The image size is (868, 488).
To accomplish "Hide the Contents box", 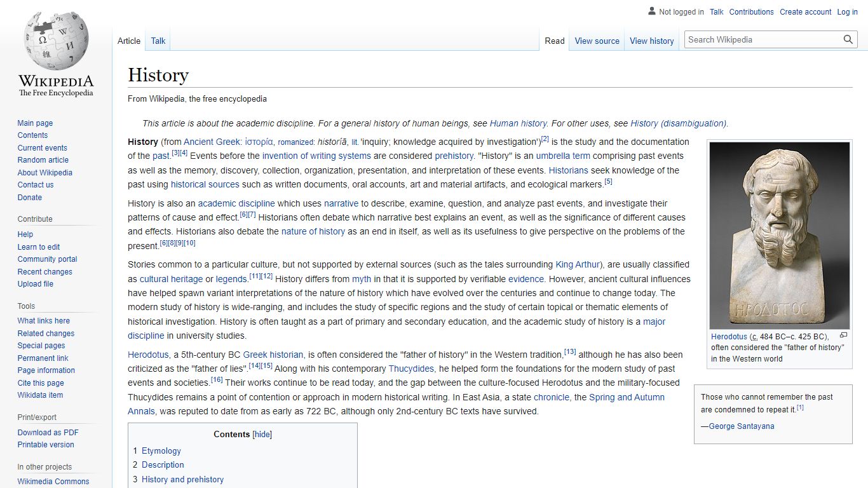I will point(262,435).
